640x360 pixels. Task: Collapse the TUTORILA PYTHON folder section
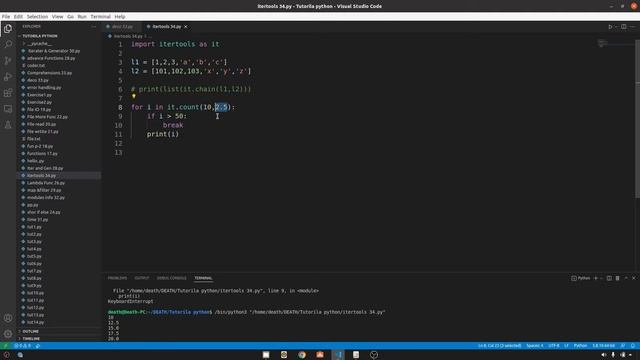point(40,36)
